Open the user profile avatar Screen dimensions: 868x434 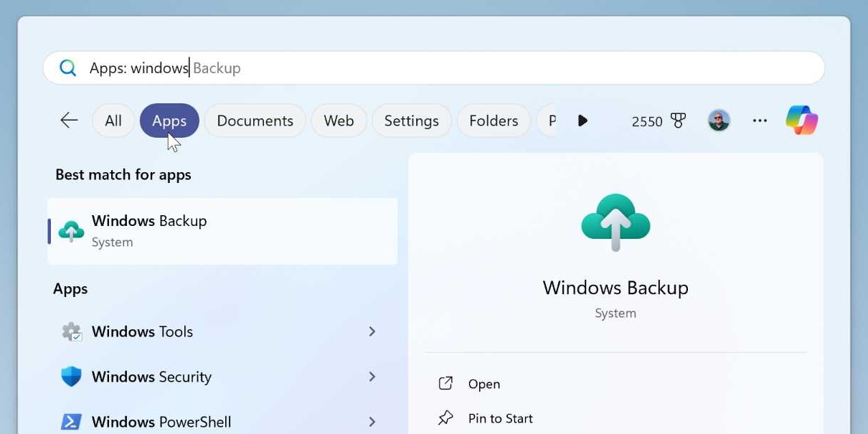719,121
